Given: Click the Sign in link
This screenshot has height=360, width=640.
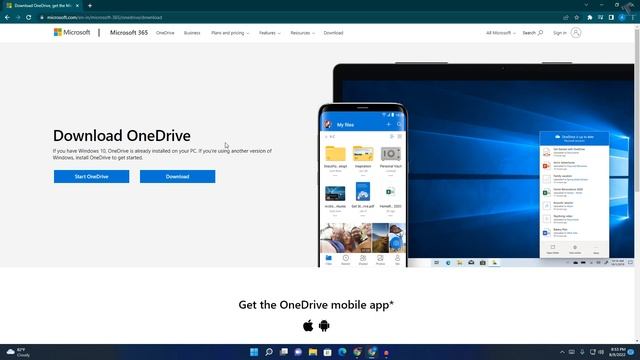Looking at the screenshot, I should coord(560,33).
